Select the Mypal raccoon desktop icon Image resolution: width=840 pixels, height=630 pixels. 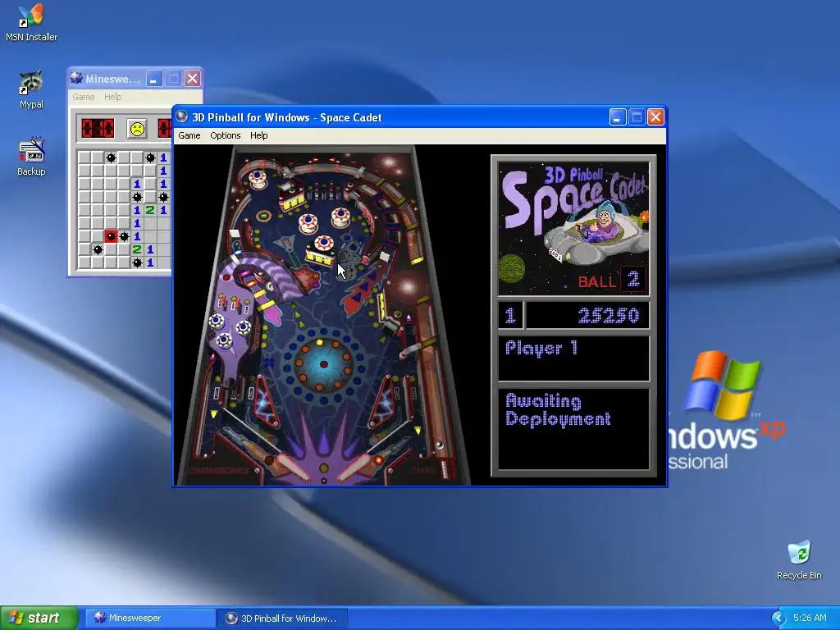(x=31, y=89)
